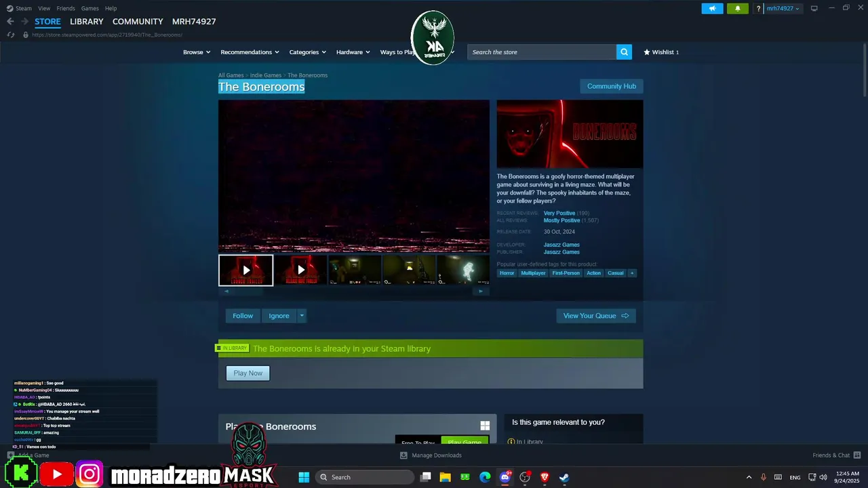Open Brave browser from taskbar

545,477
